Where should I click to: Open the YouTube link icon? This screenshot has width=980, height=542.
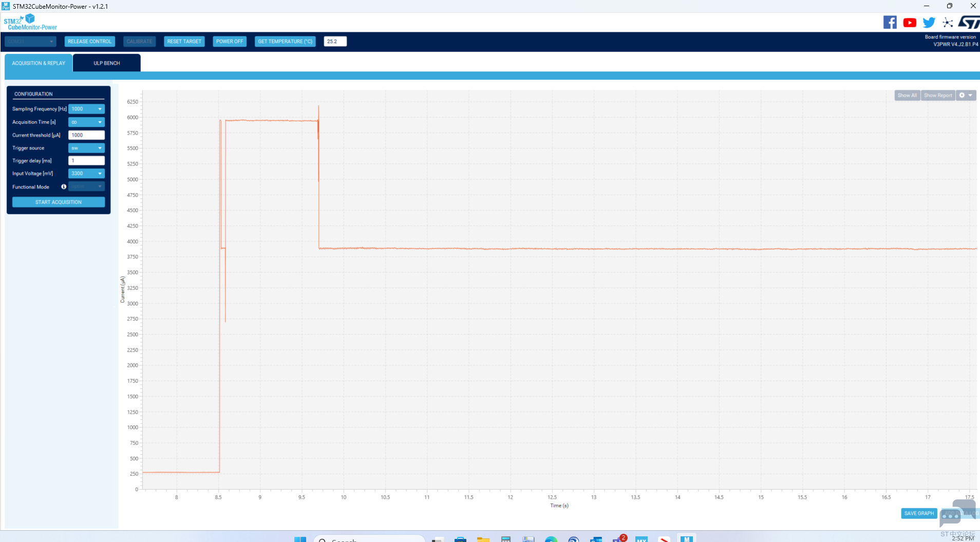(910, 23)
